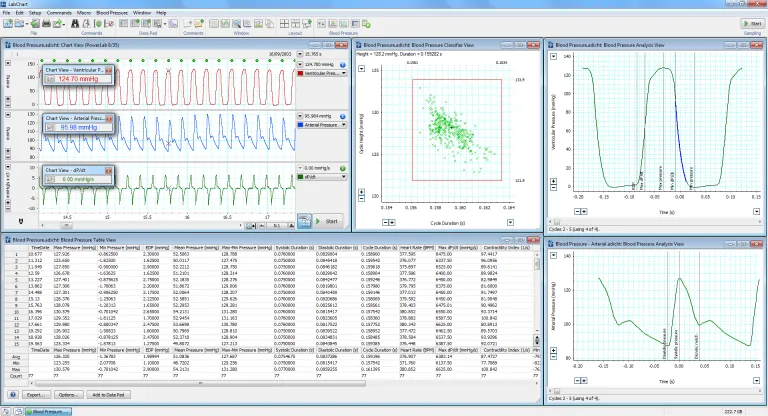
Task: Open rate/time dropdown next to 15.765 s
Action: (x=300, y=54)
